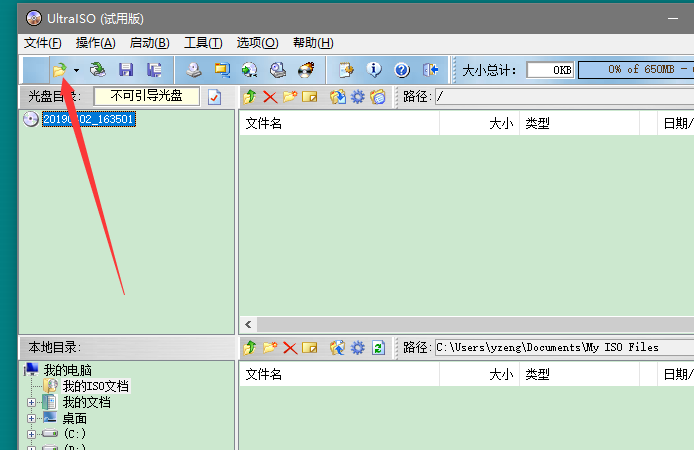Open the 帮助(H) menu
Viewport: 694px width, 450px height.
coord(313,43)
